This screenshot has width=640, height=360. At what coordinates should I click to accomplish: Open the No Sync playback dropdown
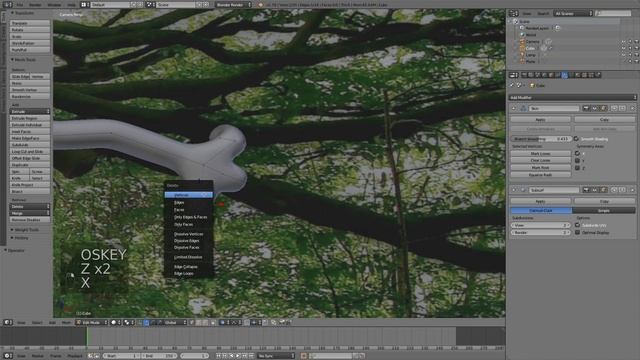[276, 356]
